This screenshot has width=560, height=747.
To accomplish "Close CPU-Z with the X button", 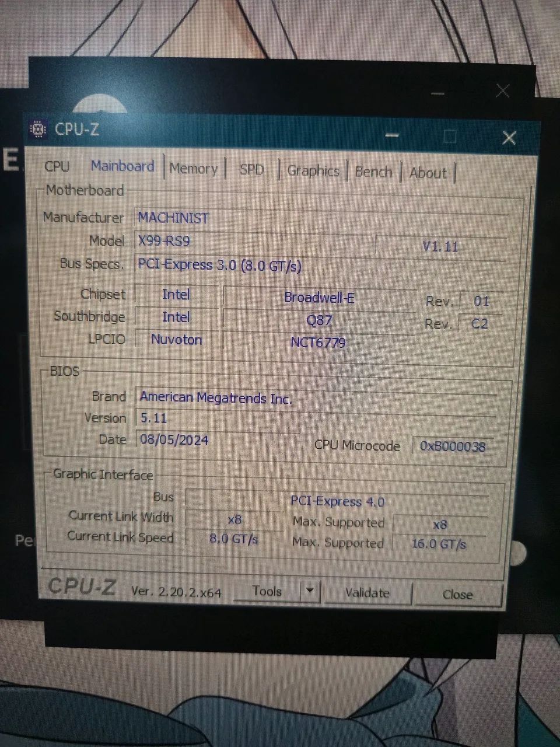I will (x=509, y=138).
